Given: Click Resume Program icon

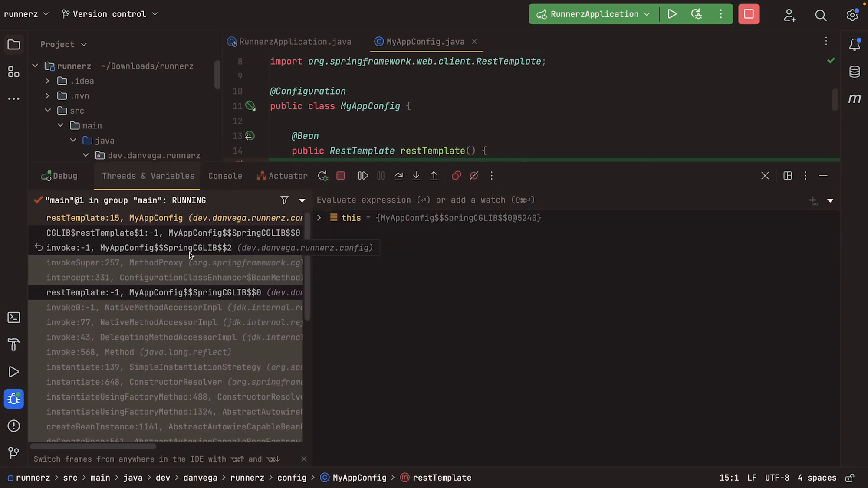Looking at the screenshot, I should coord(363,176).
